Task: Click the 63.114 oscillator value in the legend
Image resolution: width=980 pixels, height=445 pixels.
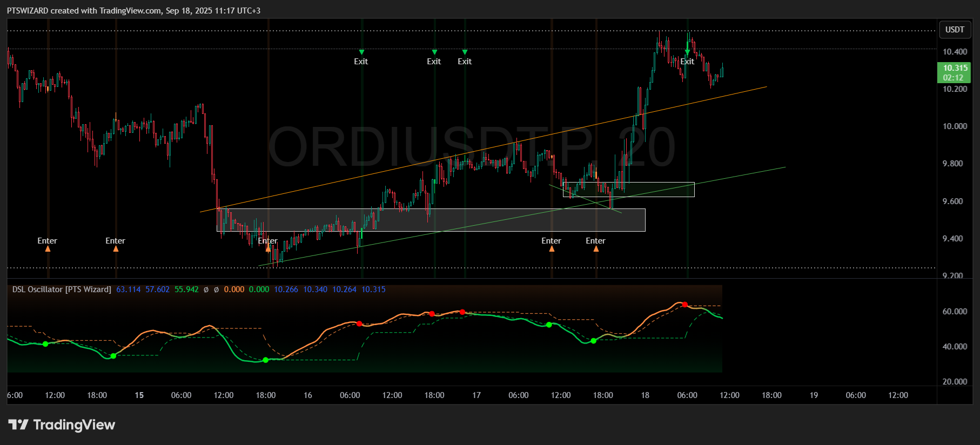Action: coord(129,289)
